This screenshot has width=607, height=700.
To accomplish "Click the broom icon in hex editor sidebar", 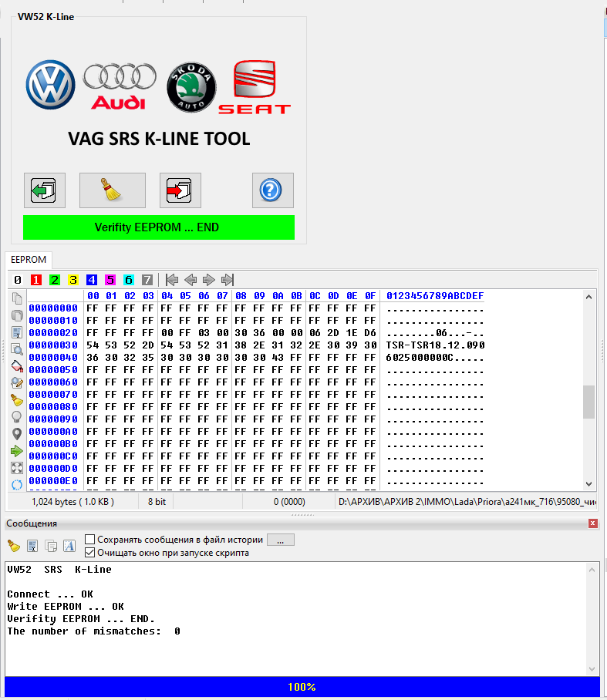I will [x=17, y=400].
